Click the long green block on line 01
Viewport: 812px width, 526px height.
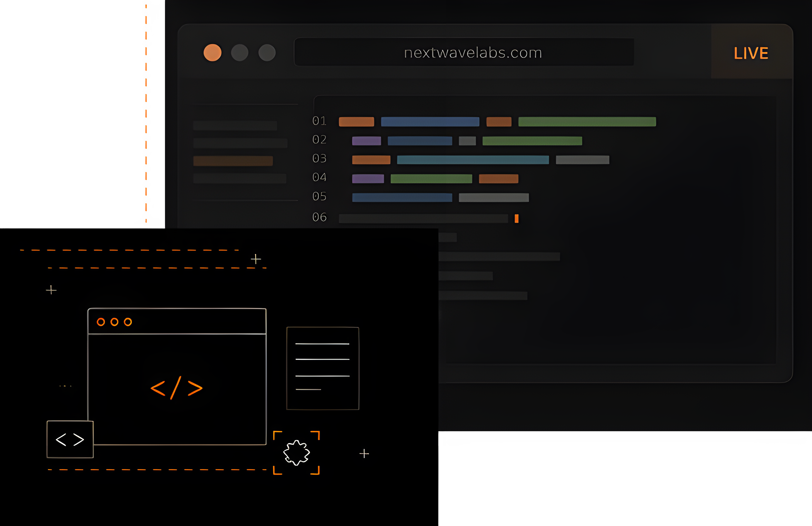(x=587, y=122)
